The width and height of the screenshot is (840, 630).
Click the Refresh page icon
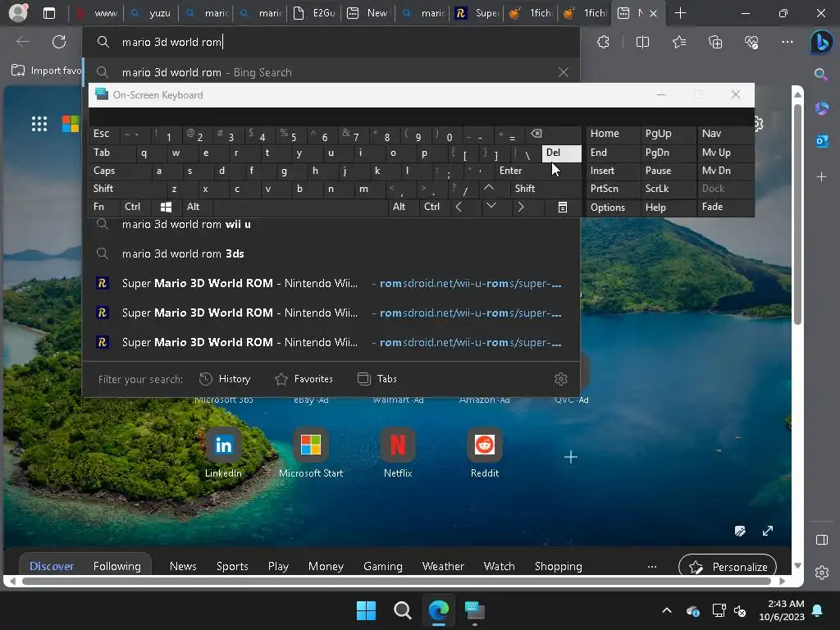59,42
